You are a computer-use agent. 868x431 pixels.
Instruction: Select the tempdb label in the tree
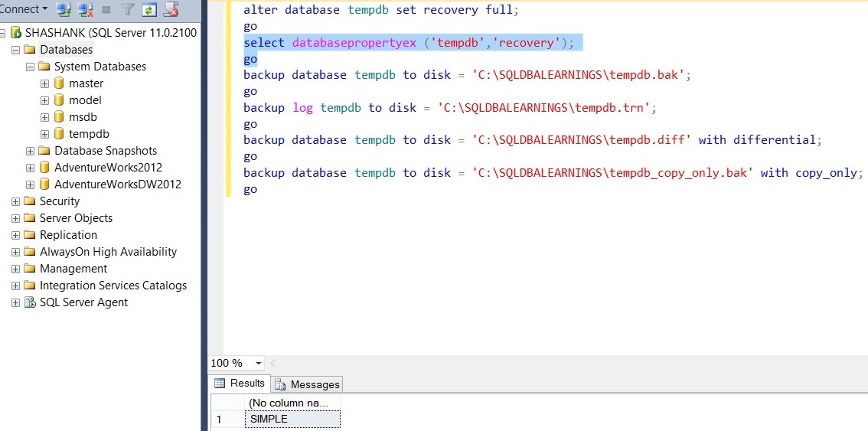[89, 134]
